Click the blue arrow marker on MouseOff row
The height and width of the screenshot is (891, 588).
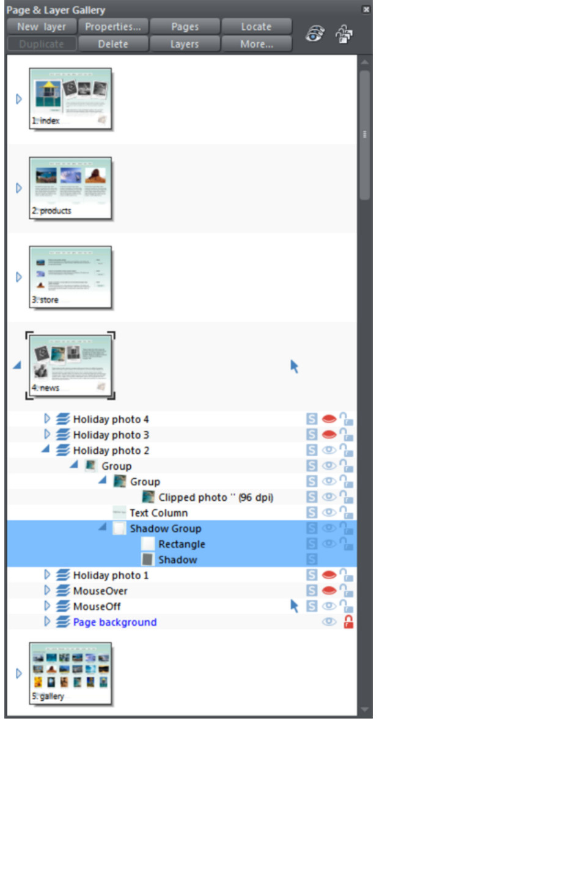pyautogui.click(x=294, y=606)
